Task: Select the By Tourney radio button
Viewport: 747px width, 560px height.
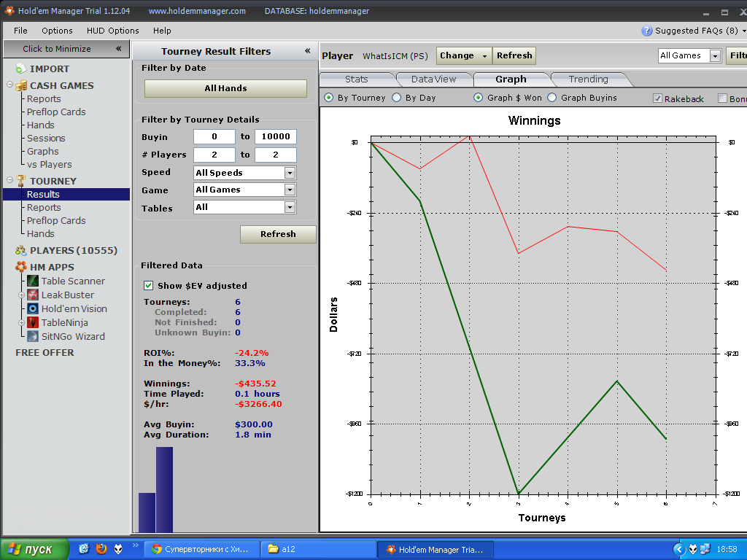Action: [329, 98]
